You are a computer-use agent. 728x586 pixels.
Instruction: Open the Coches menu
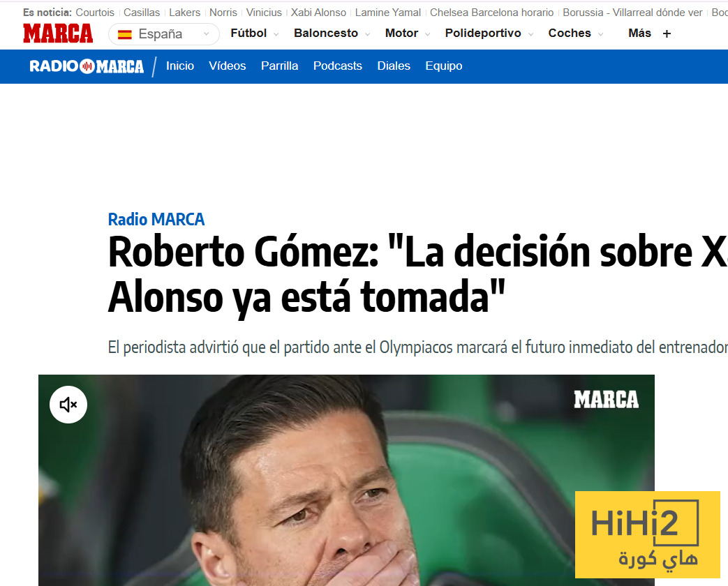[576, 33]
